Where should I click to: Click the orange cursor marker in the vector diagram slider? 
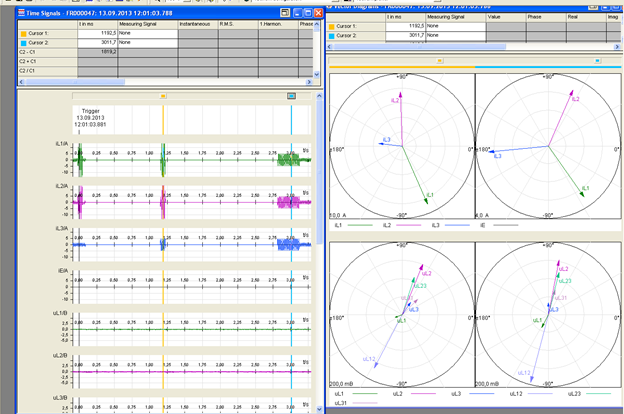pos(440,61)
